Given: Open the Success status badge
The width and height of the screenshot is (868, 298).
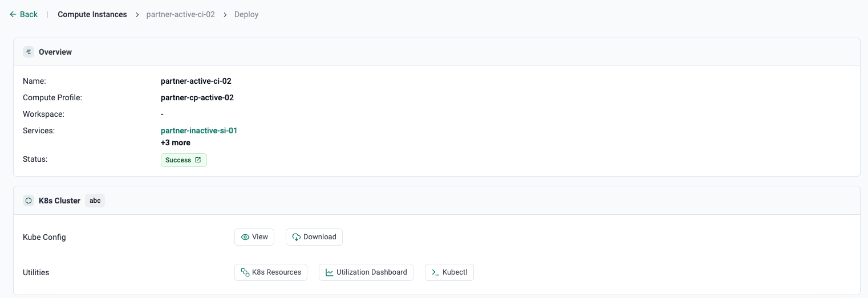Looking at the screenshot, I should coord(184,160).
